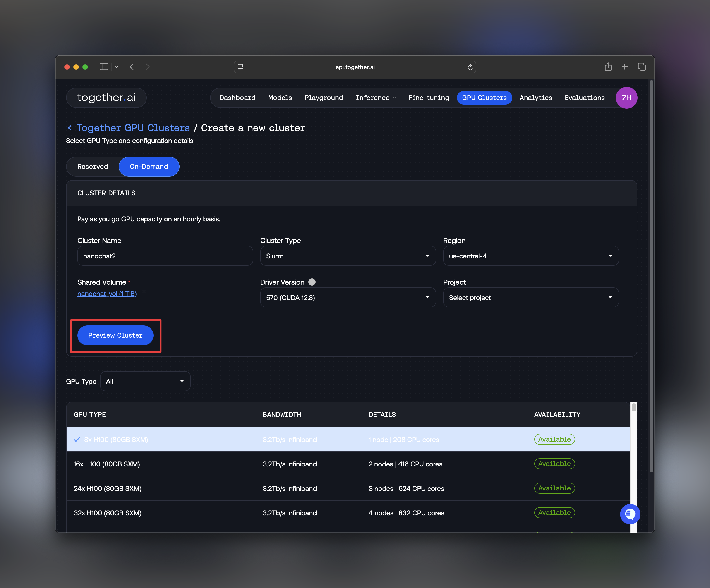Go to the Fine-tuning tab
Image resolution: width=710 pixels, height=588 pixels.
pyautogui.click(x=428, y=98)
